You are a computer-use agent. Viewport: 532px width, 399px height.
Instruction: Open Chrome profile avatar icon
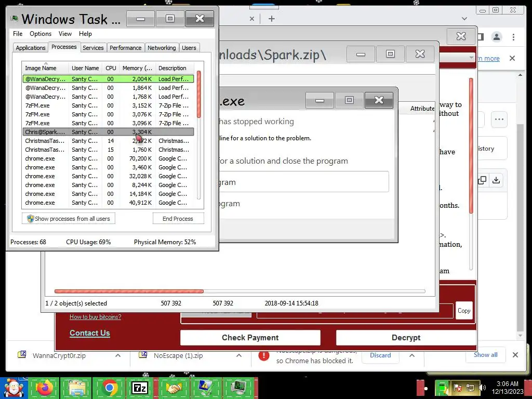point(496,37)
